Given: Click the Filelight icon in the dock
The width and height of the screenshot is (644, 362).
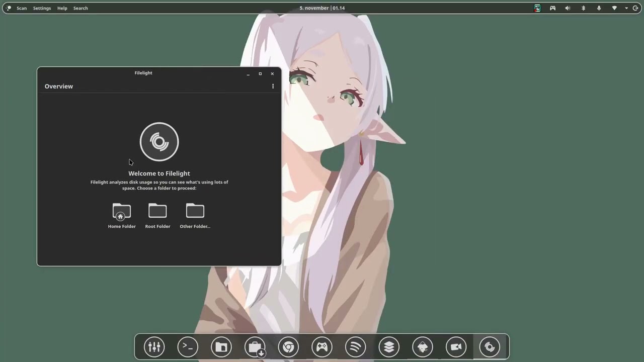Looking at the screenshot, I should (x=490, y=347).
